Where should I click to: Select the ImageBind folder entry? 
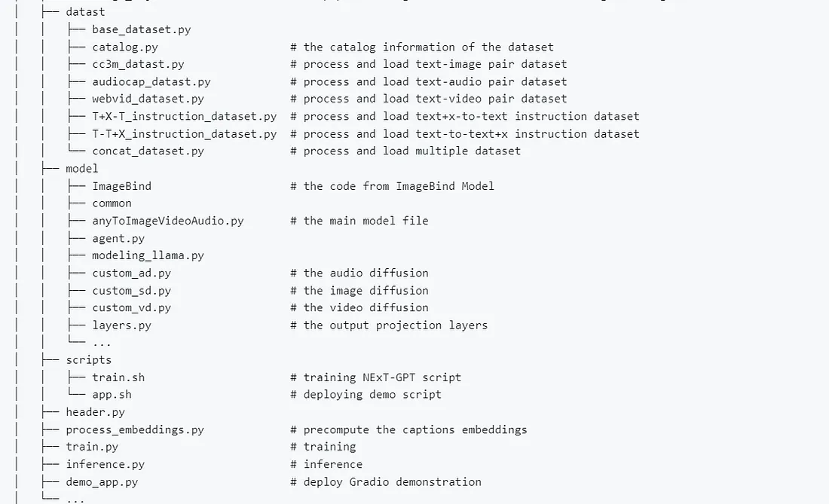click(121, 186)
